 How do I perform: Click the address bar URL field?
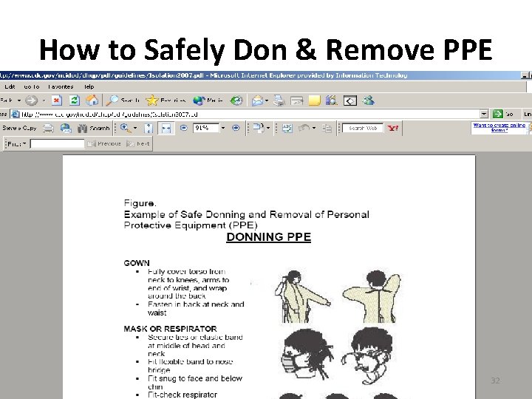click(x=245, y=114)
